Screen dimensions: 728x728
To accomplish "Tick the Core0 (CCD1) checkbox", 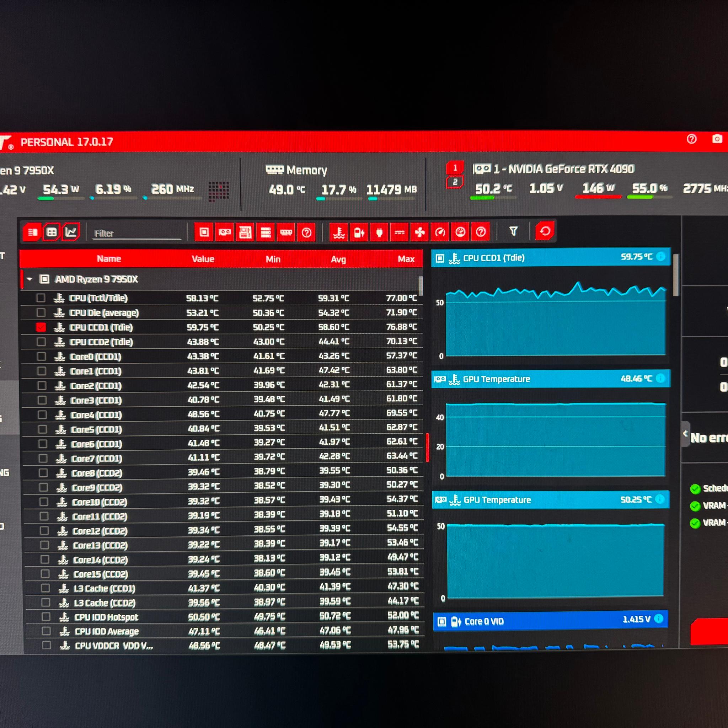I will 42,356.
